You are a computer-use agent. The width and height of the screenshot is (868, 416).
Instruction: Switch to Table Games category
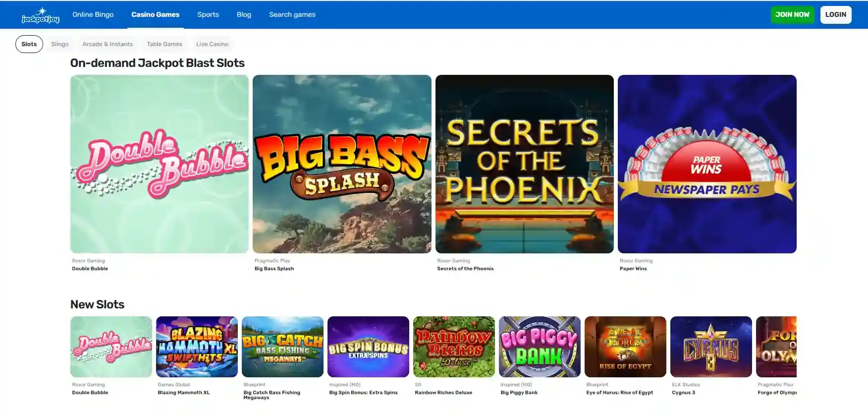point(164,44)
